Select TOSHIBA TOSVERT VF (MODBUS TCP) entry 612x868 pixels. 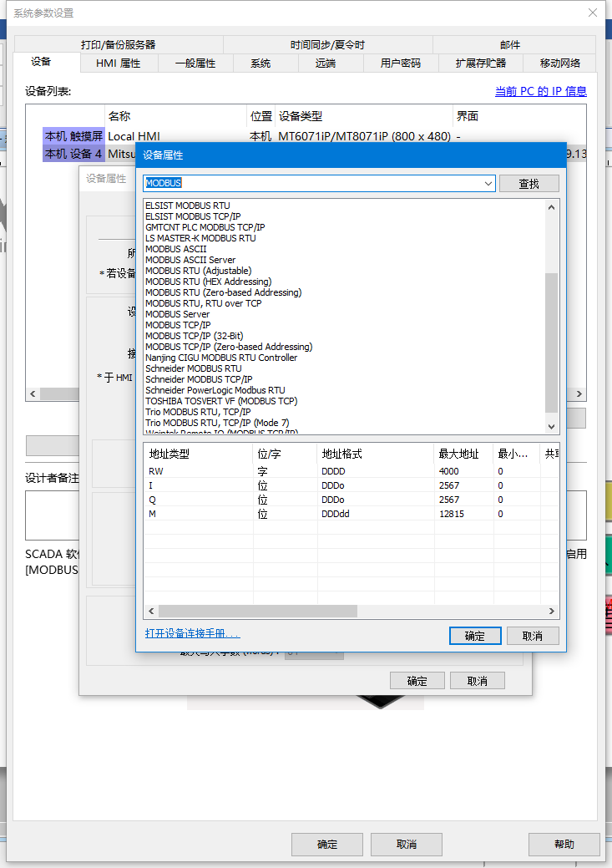(221, 401)
